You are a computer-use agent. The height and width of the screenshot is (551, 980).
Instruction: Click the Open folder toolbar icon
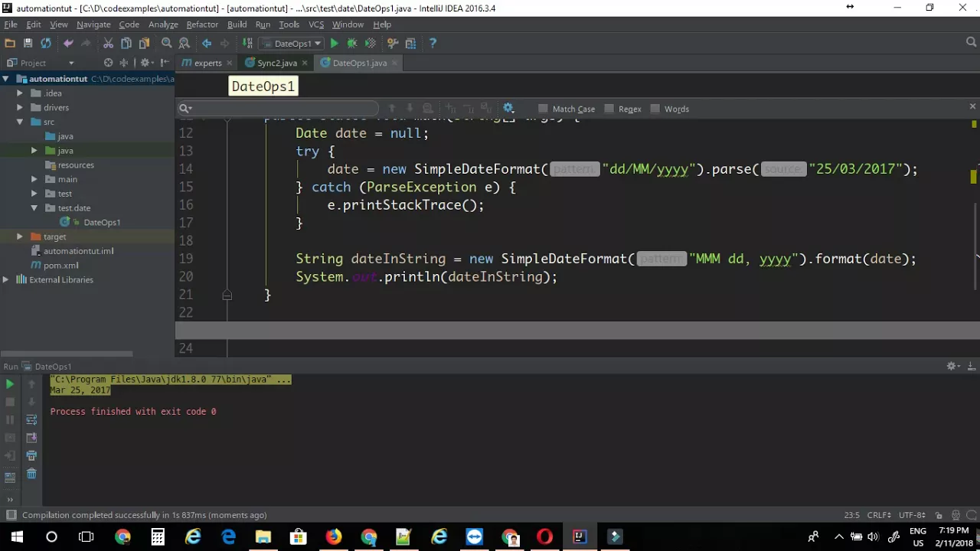tap(10, 44)
